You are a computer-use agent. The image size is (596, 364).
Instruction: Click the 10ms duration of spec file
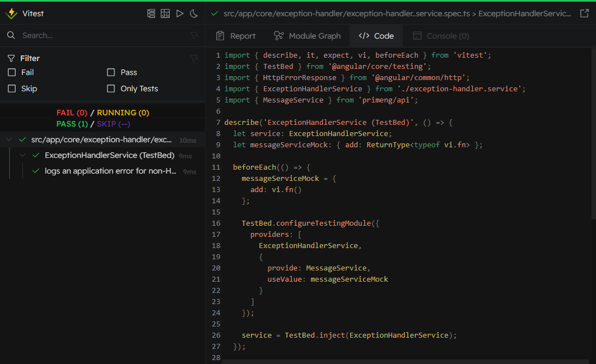coord(188,140)
